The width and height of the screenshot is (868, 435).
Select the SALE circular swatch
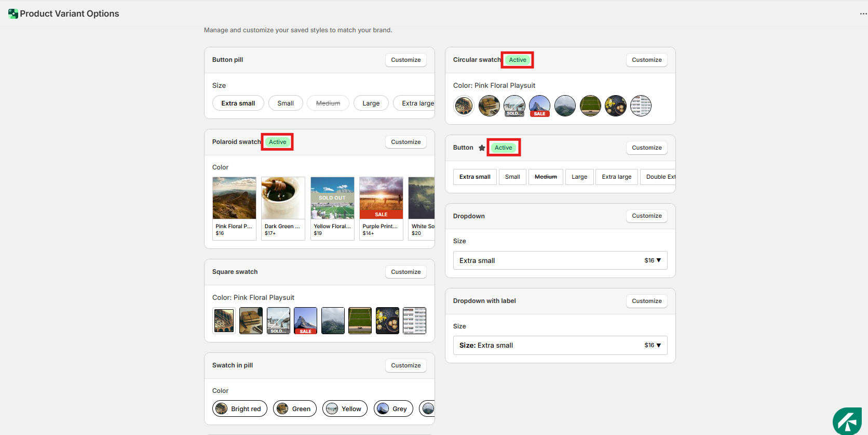[539, 106]
